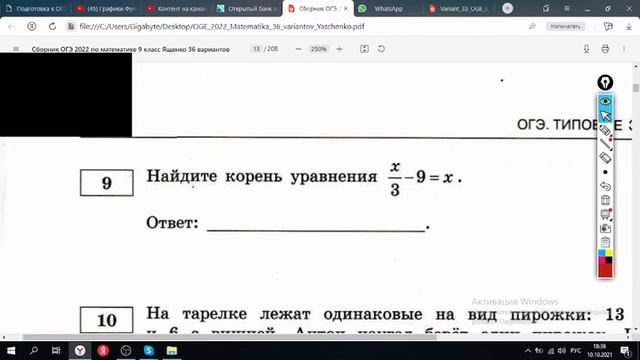The image size is (640, 360).
Task: Toggle the eye visibility tool in annotation toolbar
Action: 605,101
